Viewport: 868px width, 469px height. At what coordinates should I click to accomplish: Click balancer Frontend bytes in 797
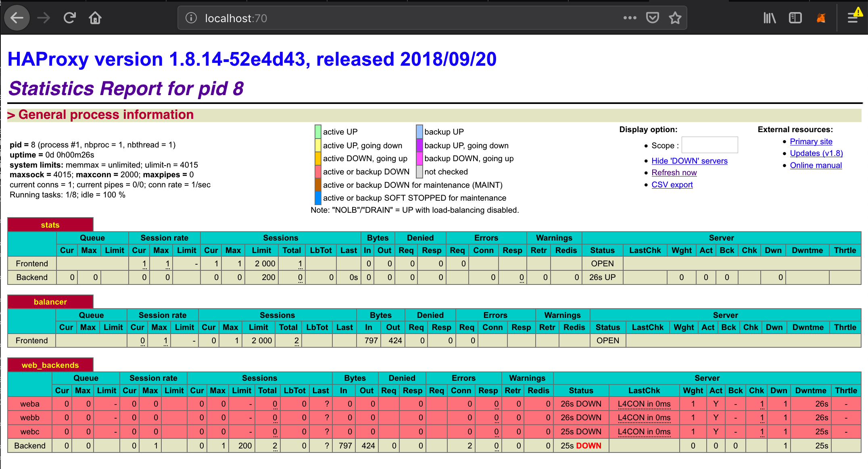(x=371, y=340)
